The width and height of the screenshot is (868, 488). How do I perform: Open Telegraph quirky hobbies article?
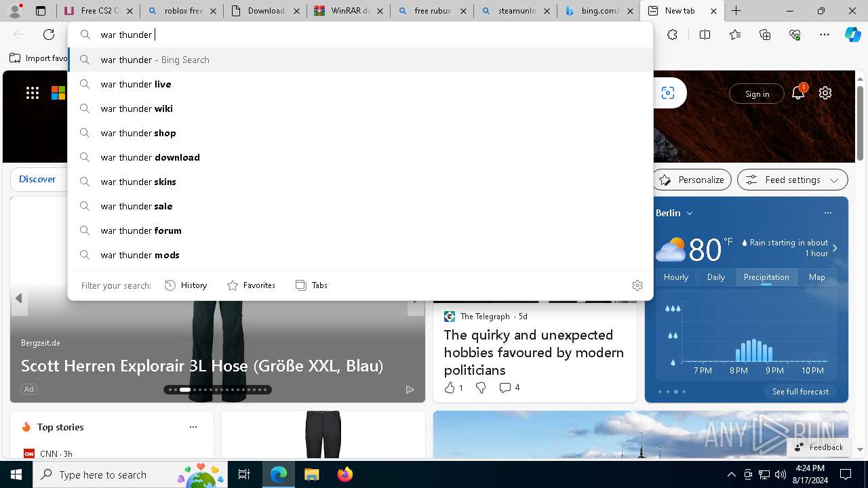coord(534,352)
